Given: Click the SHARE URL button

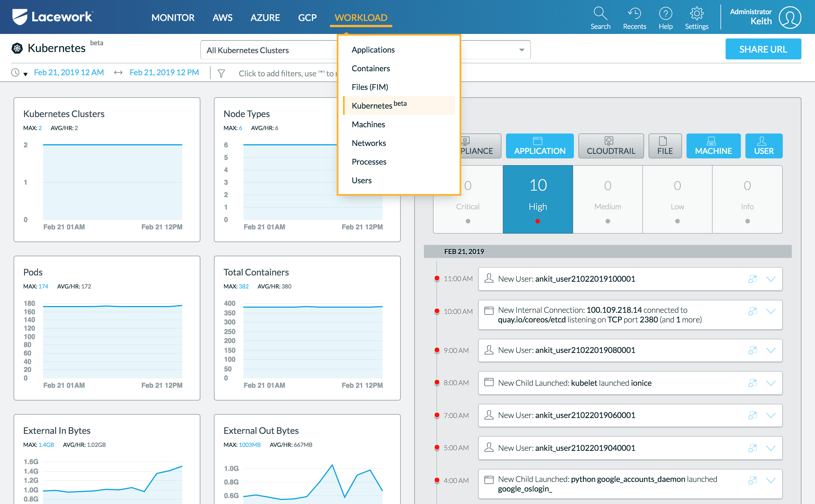Looking at the screenshot, I should (763, 49).
